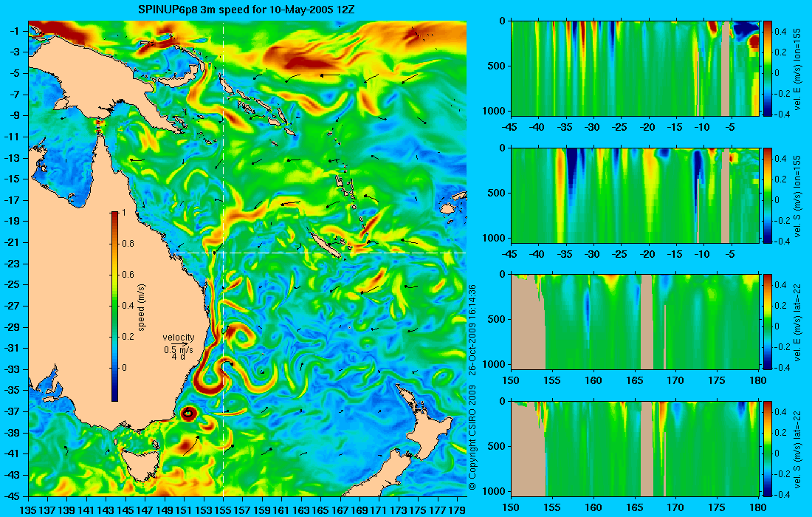812x517 pixels.
Task: Click the dark red circular eddy southeast of Australia
Action: pyautogui.click(x=188, y=414)
